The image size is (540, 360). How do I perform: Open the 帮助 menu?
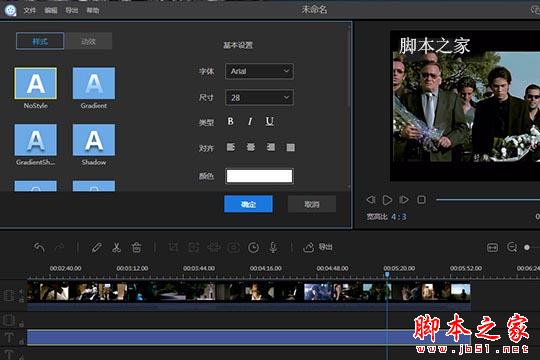(93, 10)
